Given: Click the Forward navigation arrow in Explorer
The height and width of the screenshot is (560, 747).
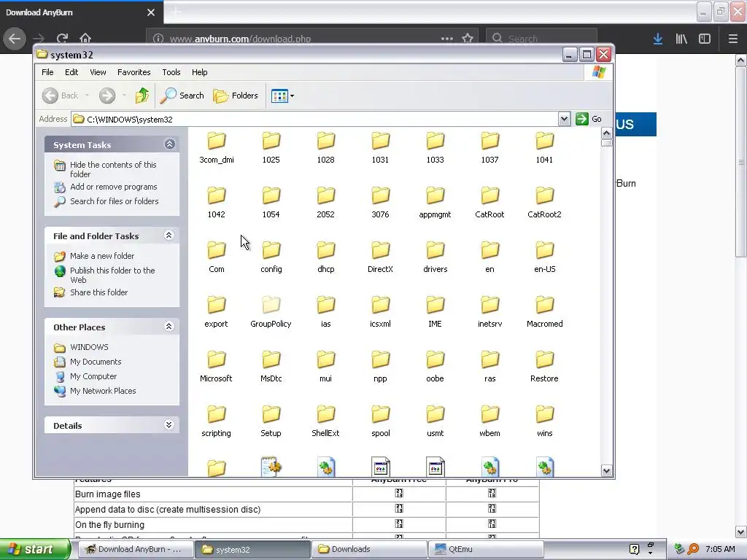Looking at the screenshot, I should pyautogui.click(x=107, y=96).
